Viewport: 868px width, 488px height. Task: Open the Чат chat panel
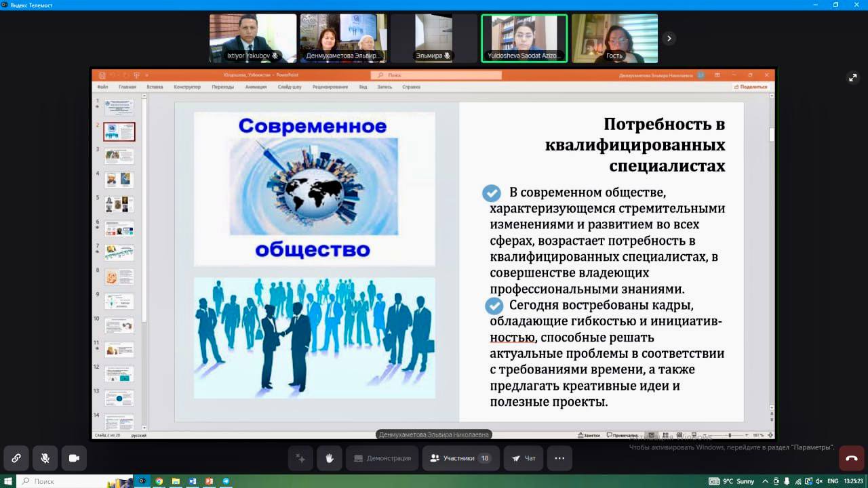point(524,458)
